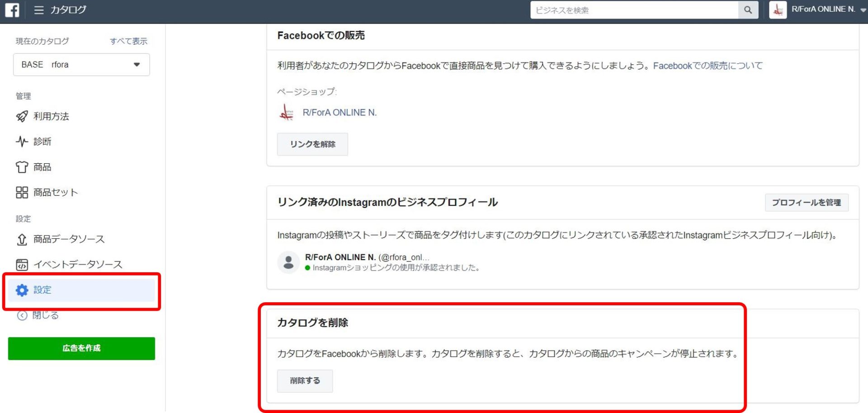The height and width of the screenshot is (413, 868).
Task: Click the R/ForA ONLINE N. page shop logo
Action: pyautogui.click(x=287, y=112)
